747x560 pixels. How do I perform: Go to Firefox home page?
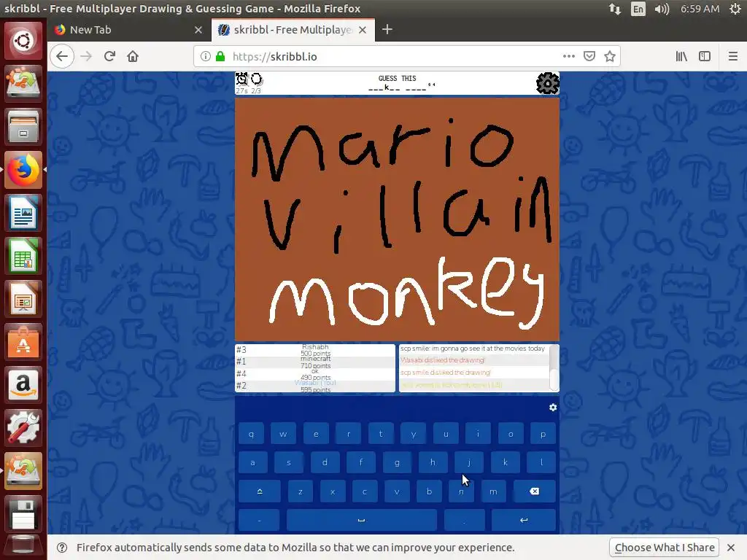[x=133, y=56]
